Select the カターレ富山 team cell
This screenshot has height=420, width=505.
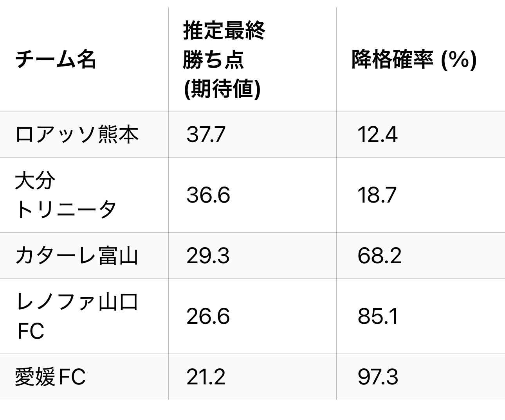click(77, 256)
